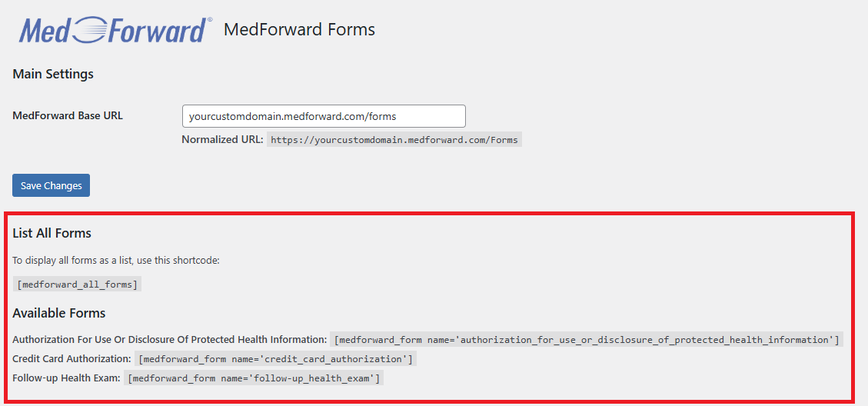Click the MedForward Forms page title
The height and width of the screenshot is (406, 868).
pos(299,30)
